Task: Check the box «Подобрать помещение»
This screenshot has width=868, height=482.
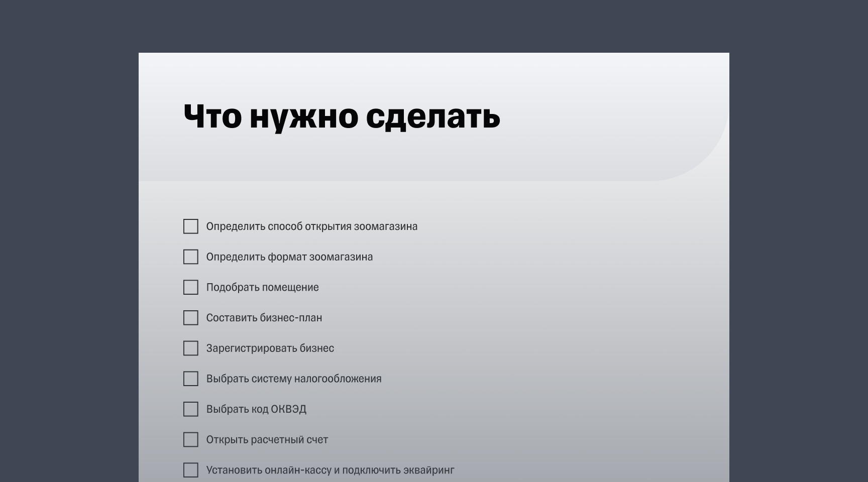Action: [191, 288]
